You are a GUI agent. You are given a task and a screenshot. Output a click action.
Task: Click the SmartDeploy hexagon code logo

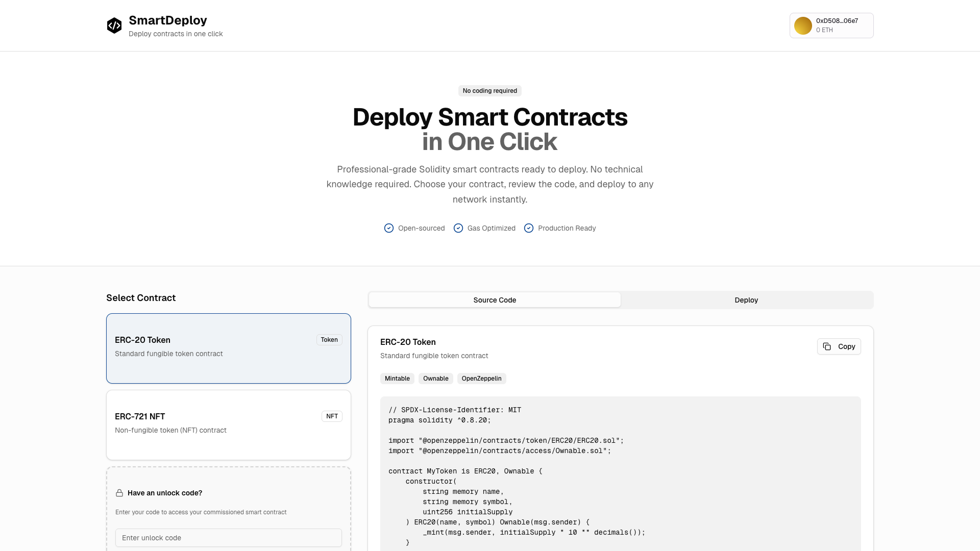[114, 26]
